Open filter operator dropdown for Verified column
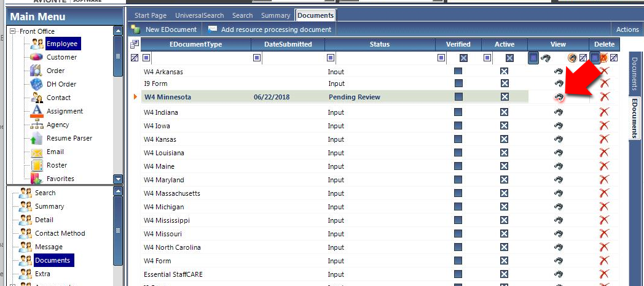 coord(441,58)
